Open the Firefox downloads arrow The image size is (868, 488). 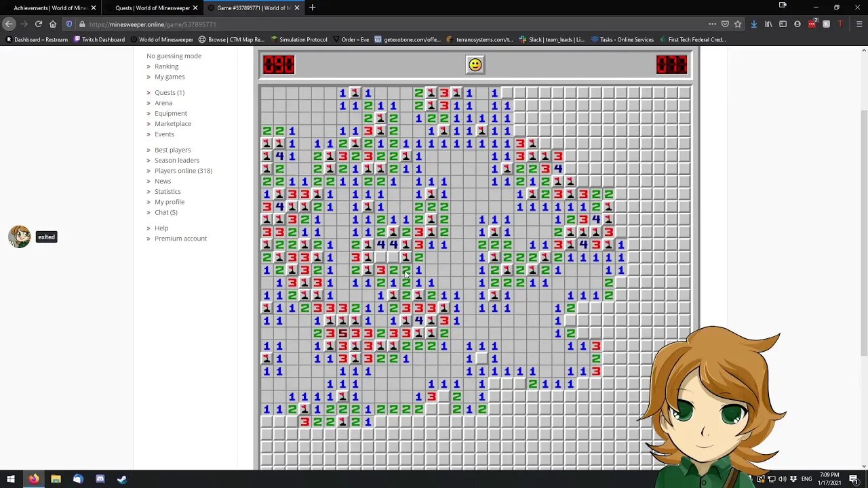point(753,24)
